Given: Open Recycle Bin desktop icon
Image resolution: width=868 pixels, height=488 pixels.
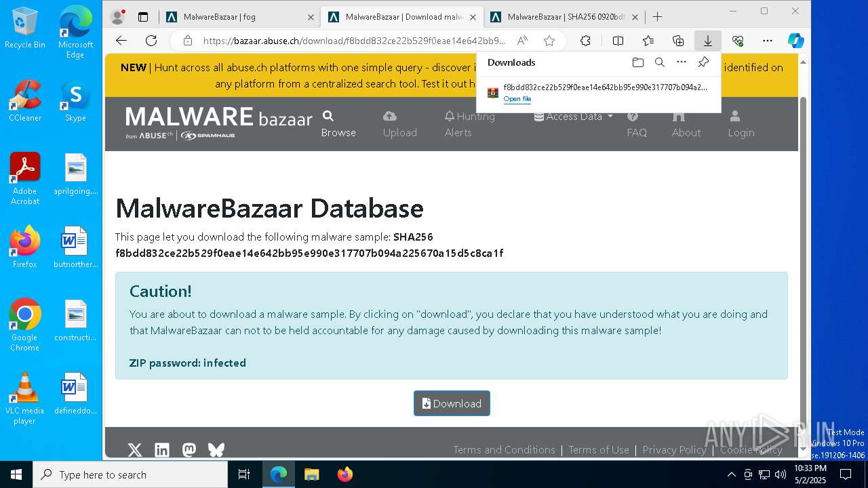Looking at the screenshot, I should (25, 28).
